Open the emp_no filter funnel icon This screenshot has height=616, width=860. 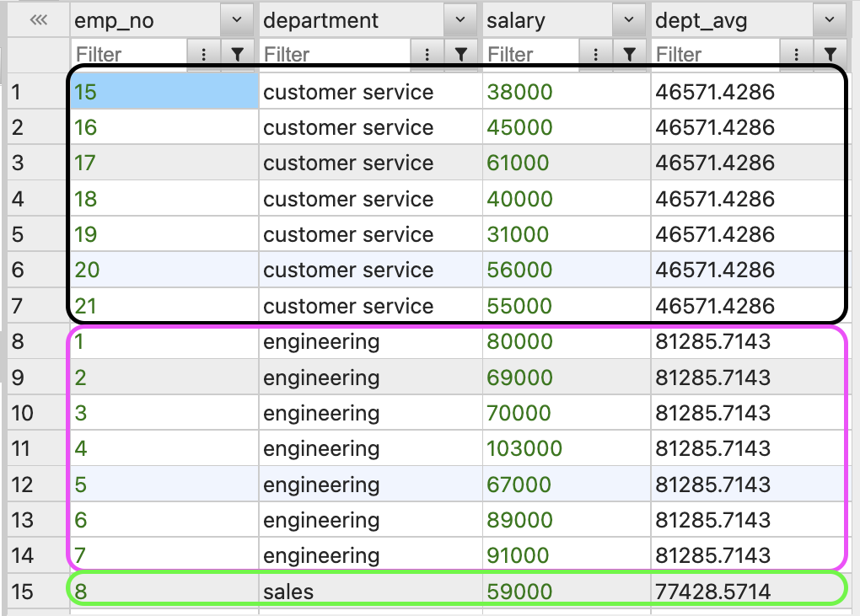pos(238,54)
